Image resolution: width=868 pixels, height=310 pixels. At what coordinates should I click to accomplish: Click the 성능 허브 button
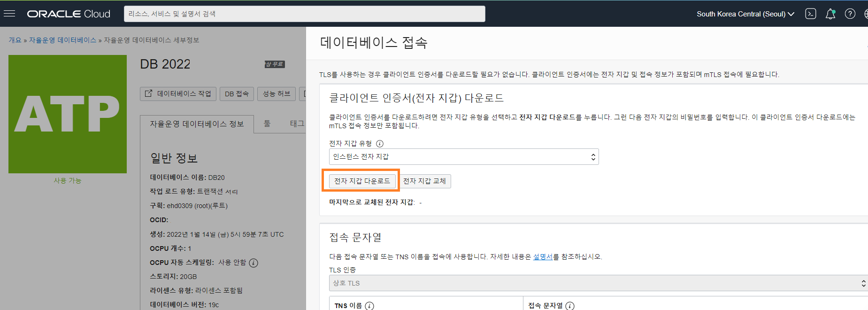point(277,94)
